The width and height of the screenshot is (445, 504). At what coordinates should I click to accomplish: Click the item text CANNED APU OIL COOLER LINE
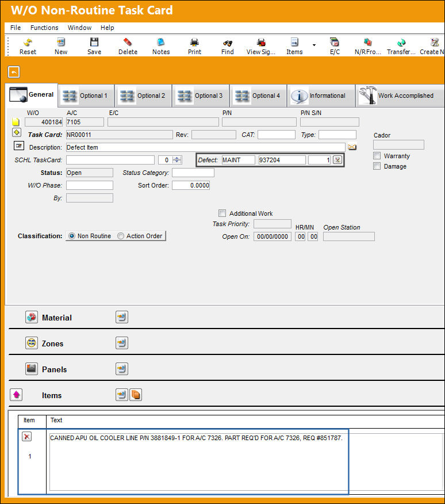196,438
